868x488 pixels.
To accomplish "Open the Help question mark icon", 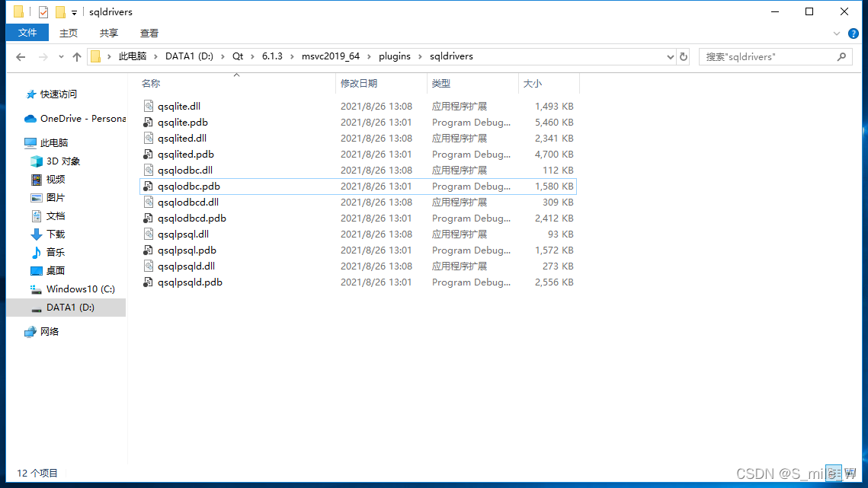I will [x=854, y=33].
